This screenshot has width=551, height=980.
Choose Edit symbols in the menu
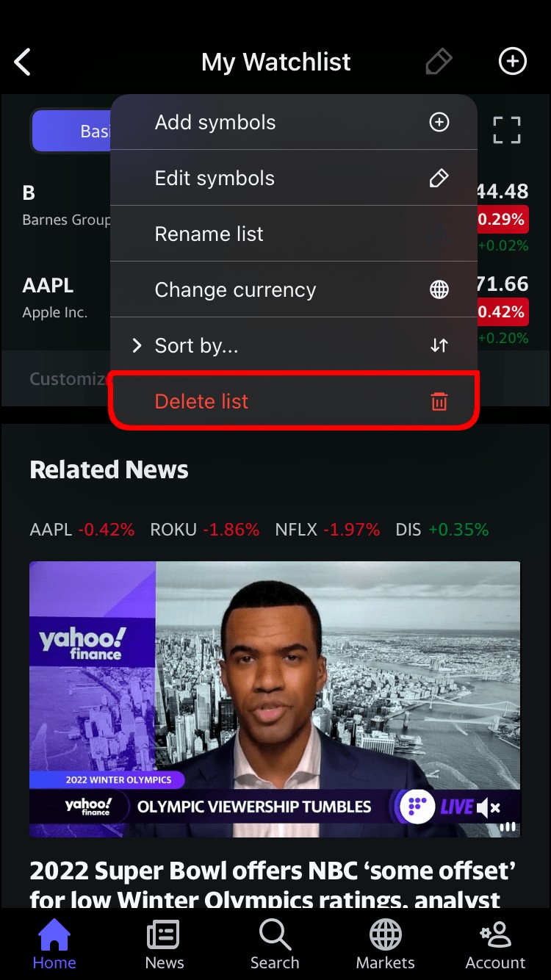[294, 178]
